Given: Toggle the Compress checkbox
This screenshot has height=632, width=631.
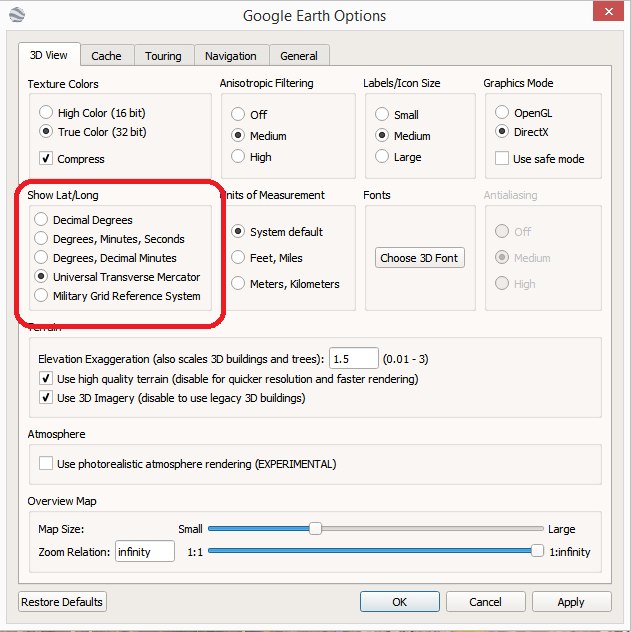Looking at the screenshot, I should pyautogui.click(x=46, y=158).
